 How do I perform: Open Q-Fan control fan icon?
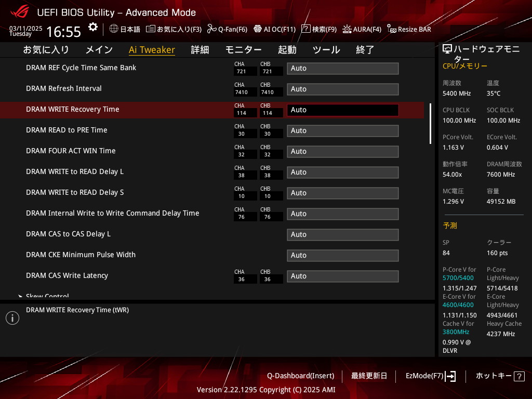(212, 29)
